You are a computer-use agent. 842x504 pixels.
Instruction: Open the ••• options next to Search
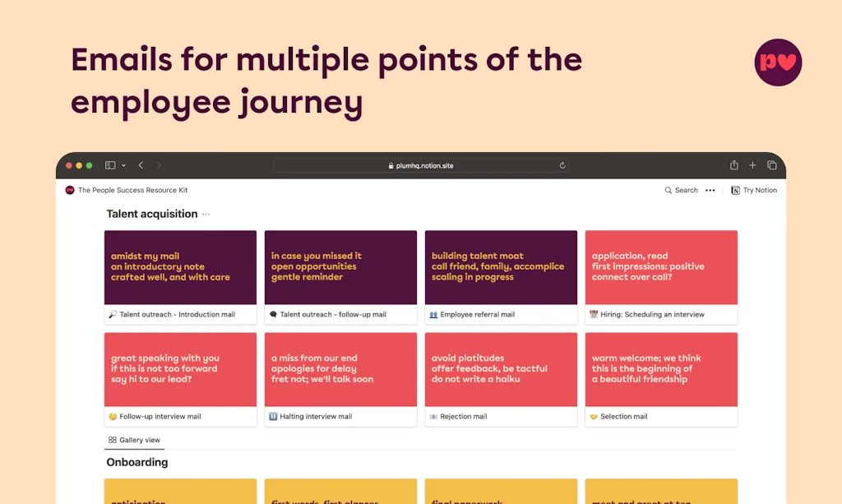pos(710,190)
